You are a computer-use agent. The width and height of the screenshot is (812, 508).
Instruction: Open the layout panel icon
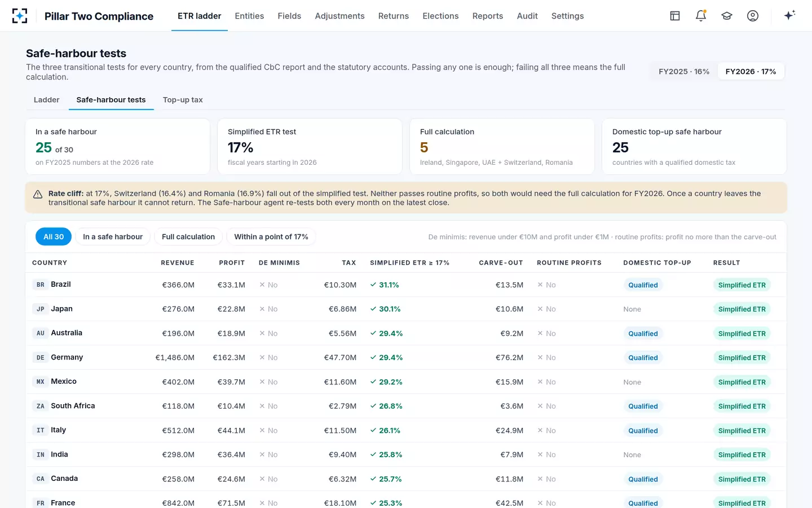point(675,16)
